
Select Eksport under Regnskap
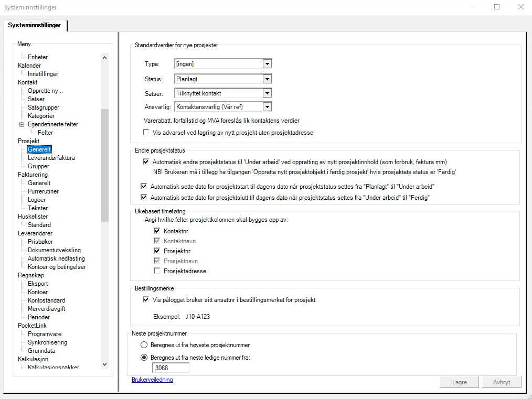[38, 284]
